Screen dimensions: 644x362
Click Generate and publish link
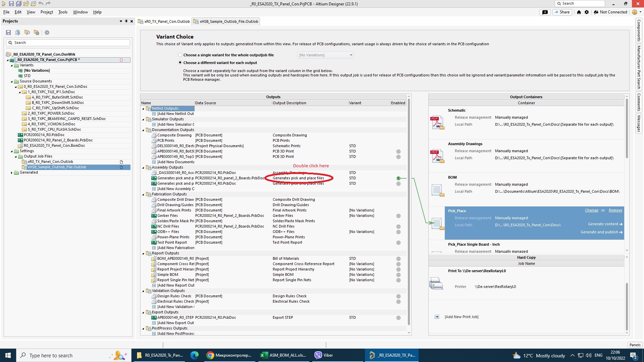coord(601,232)
